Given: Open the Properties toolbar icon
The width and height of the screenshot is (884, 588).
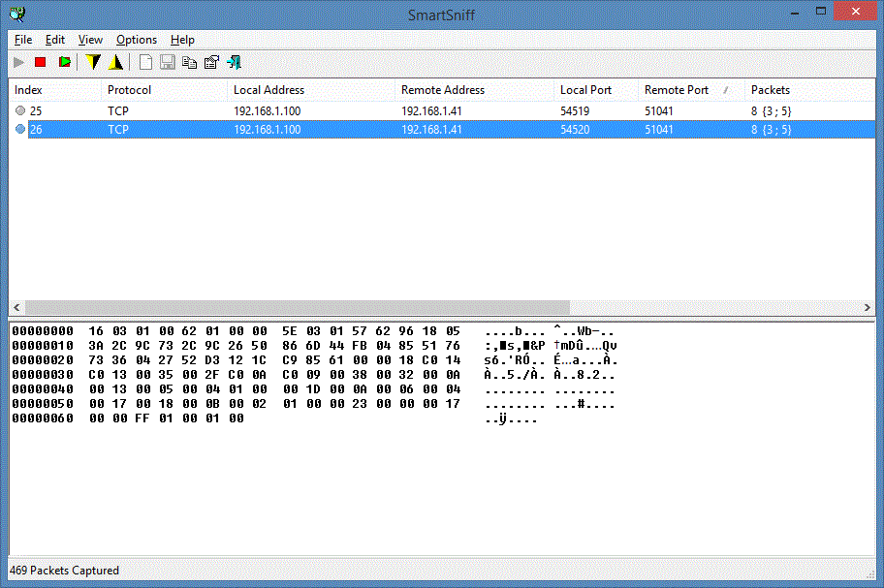Looking at the screenshot, I should pyautogui.click(x=211, y=62).
